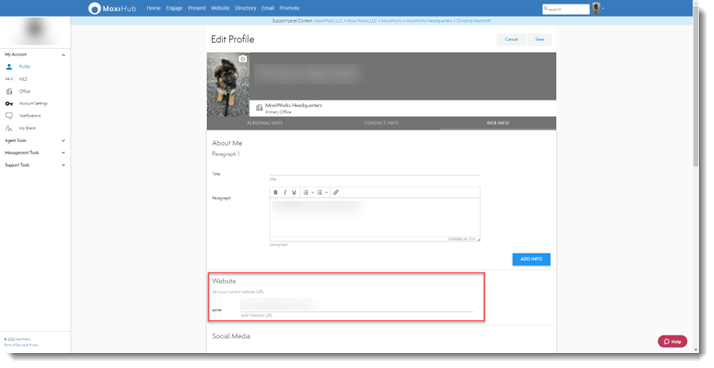This screenshot has height=368, width=714.
Task: Click the Profile person icon in sidebar
Action: pyautogui.click(x=9, y=66)
